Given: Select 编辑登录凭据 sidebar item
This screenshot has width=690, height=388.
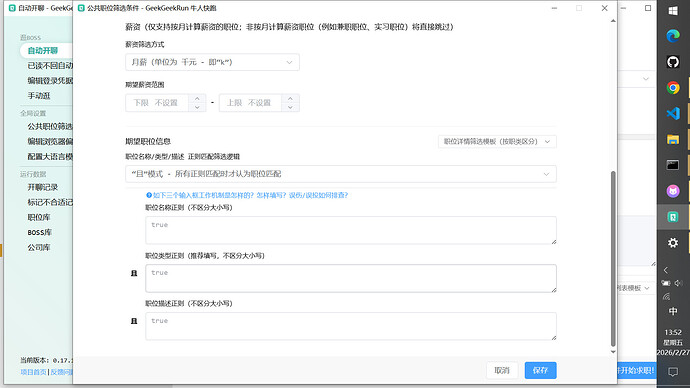Looking at the screenshot, I should pyautogui.click(x=50, y=81).
